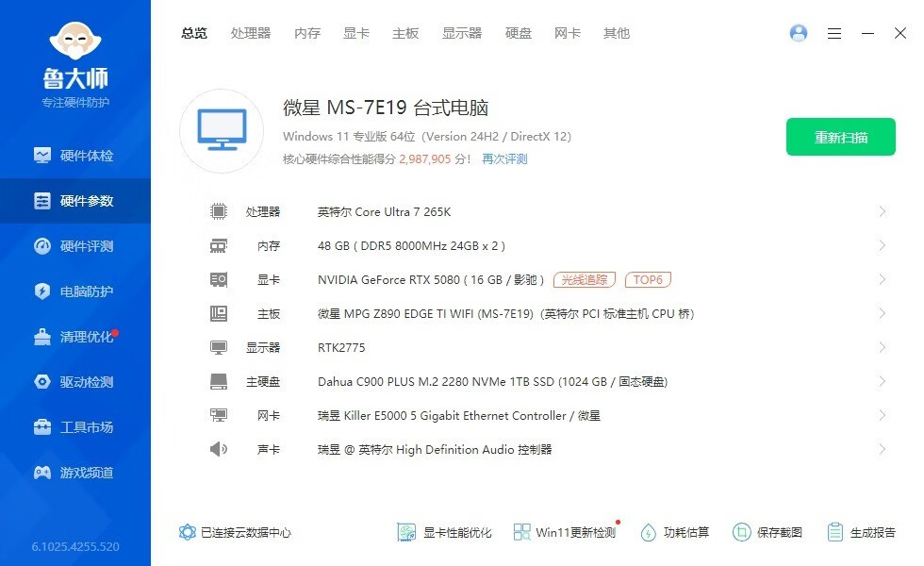The width and height of the screenshot is (924, 566).
Task: Switch to the top 显卡 tab
Action: pyautogui.click(x=356, y=33)
